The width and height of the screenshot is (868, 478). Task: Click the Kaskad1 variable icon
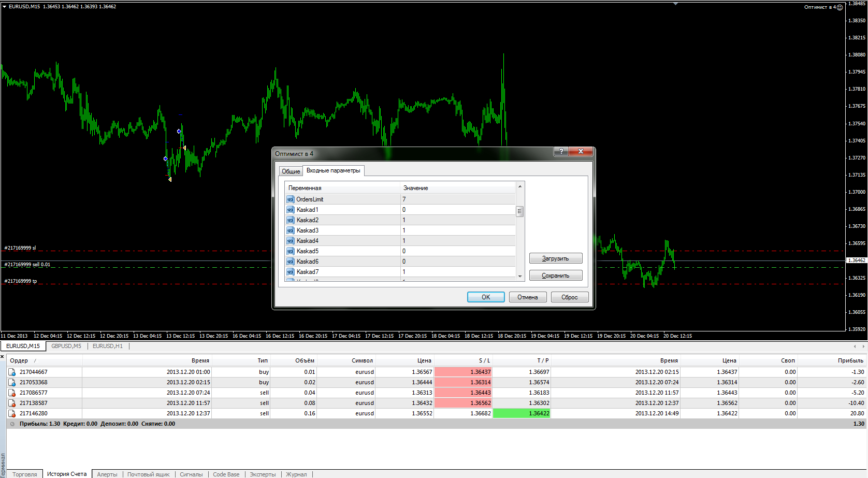click(x=290, y=210)
